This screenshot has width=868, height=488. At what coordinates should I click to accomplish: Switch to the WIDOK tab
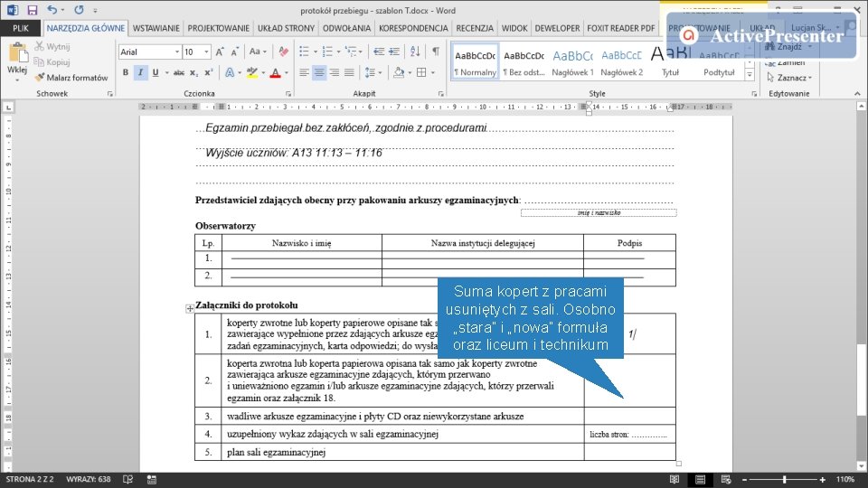click(514, 28)
